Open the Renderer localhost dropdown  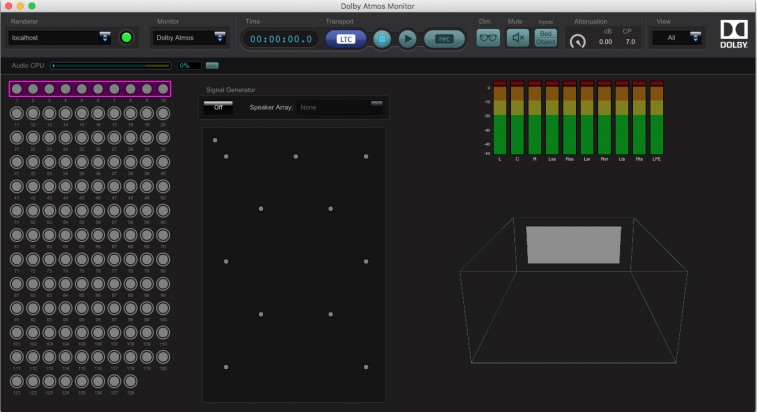tap(59, 38)
